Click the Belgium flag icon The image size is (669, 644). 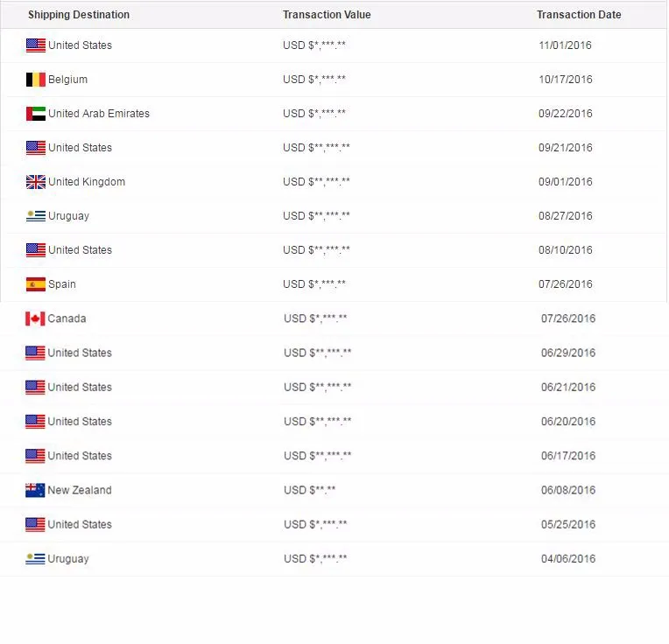tap(36, 80)
